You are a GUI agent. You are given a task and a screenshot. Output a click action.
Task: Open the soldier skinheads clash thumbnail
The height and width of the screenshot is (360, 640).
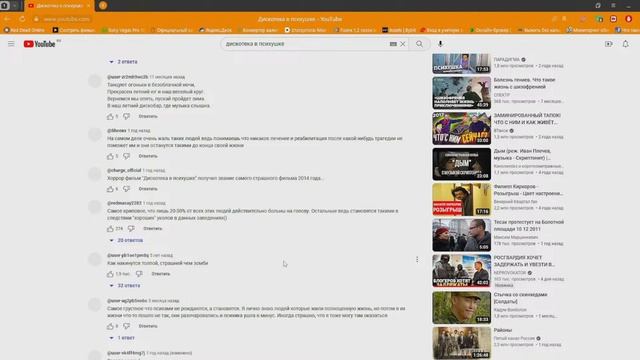click(462, 307)
